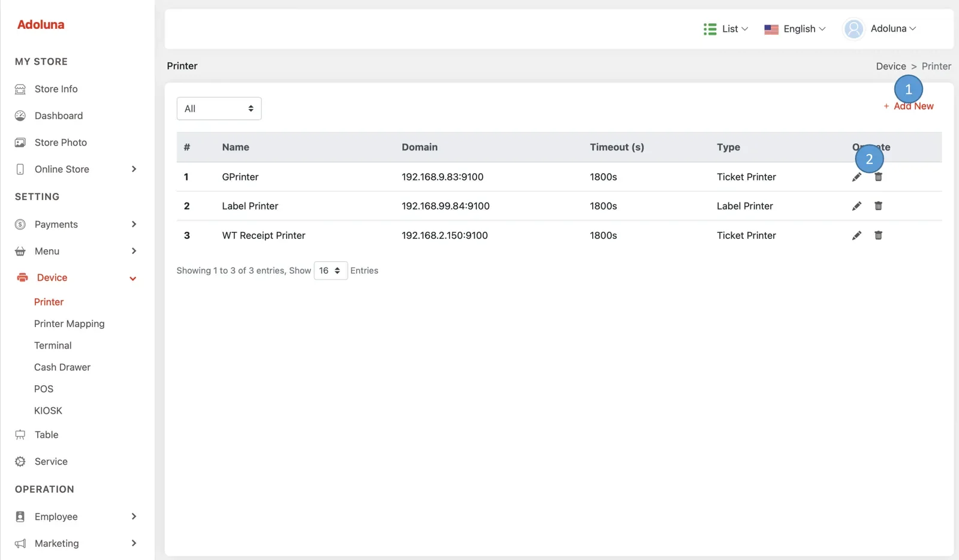
Task: Open the Service page link
Action: [x=51, y=462]
